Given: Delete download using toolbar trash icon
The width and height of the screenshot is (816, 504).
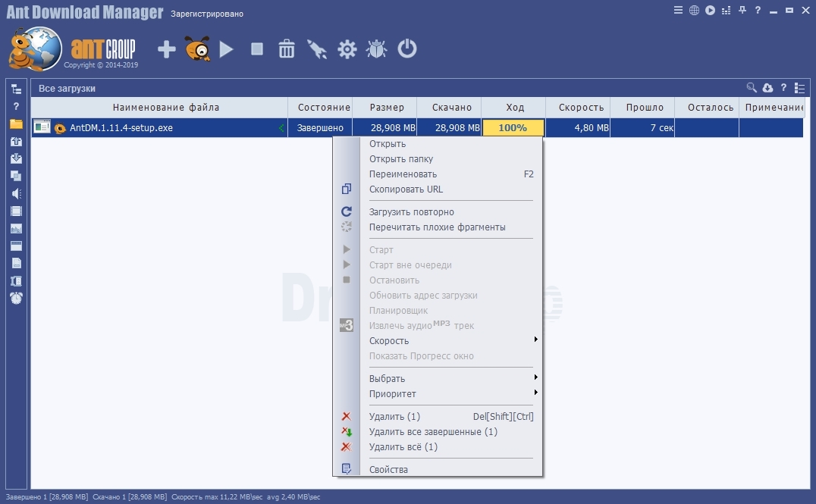Looking at the screenshot, I should (286, 49).
